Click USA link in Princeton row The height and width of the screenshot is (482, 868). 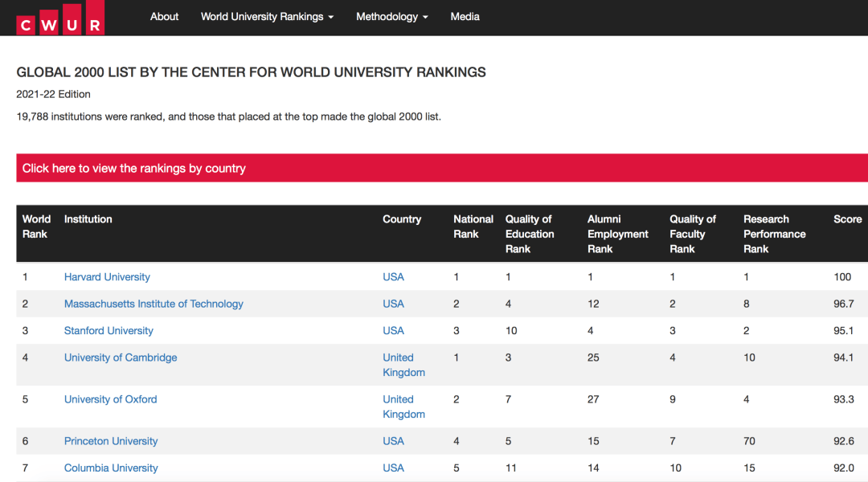393,441
